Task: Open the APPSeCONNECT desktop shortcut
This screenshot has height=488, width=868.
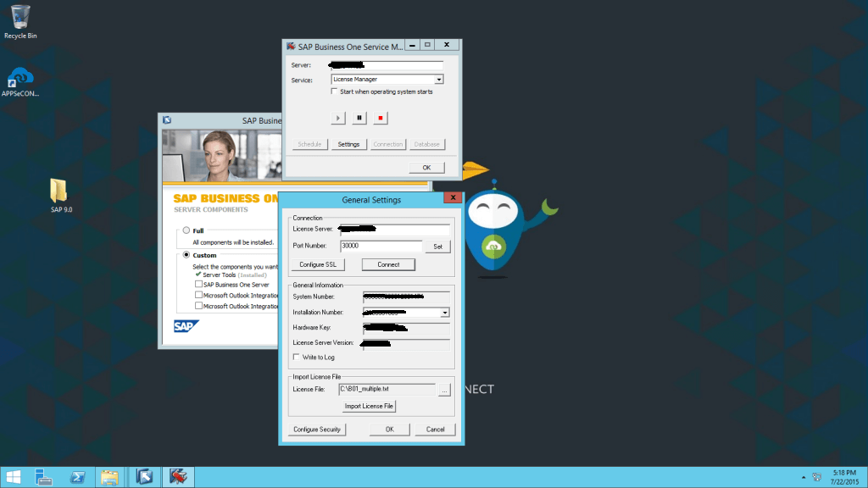Action: (20, 82)
